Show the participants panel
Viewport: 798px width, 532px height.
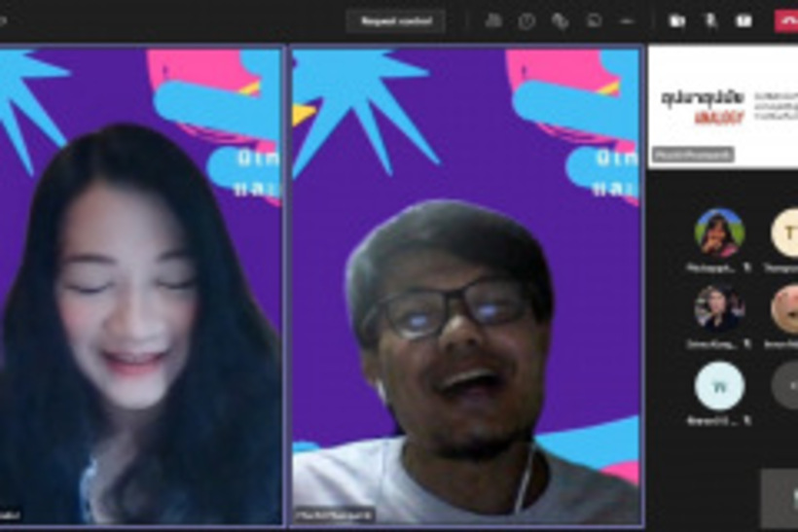point(493,20)
